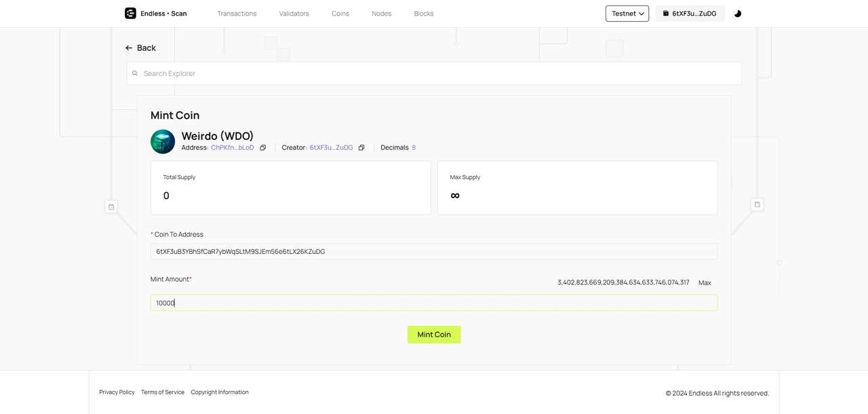This screenshot has width=868, height=414.
Task: Focus the Search Explorer field
Action: (x=434, y=73)
